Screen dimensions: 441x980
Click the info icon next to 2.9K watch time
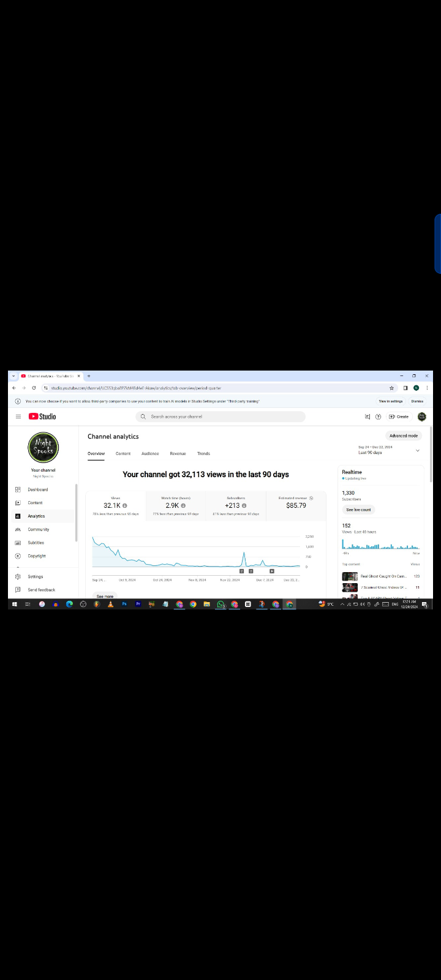click(x=183, y=505)
